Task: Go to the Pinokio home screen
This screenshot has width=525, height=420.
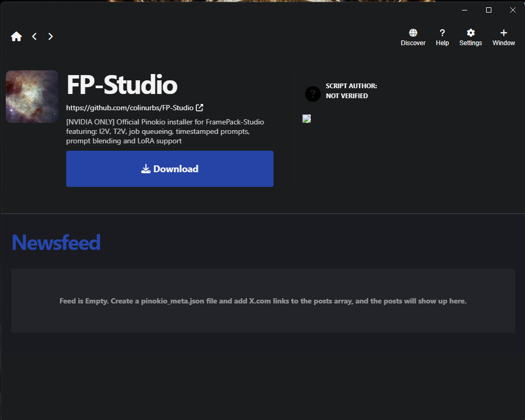Action: pos(16,37)
